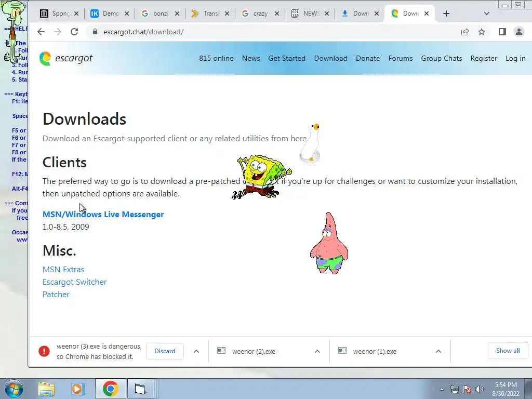Screen dimensions: 532x399
Task: Click the Chrome taskbar icon
Action: [110, 389]
